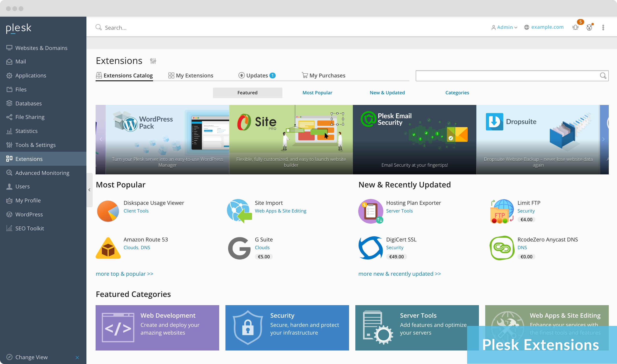This screenshot has height=364, width=617.
Task: Select the Most Popular filter
Action: click(317, 93)
